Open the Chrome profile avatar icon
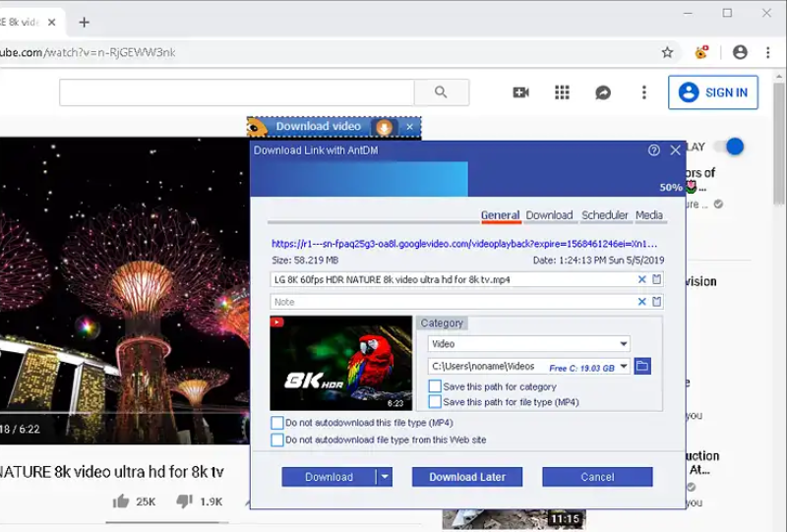Screen dimensions: 787x532 (740, 52)
